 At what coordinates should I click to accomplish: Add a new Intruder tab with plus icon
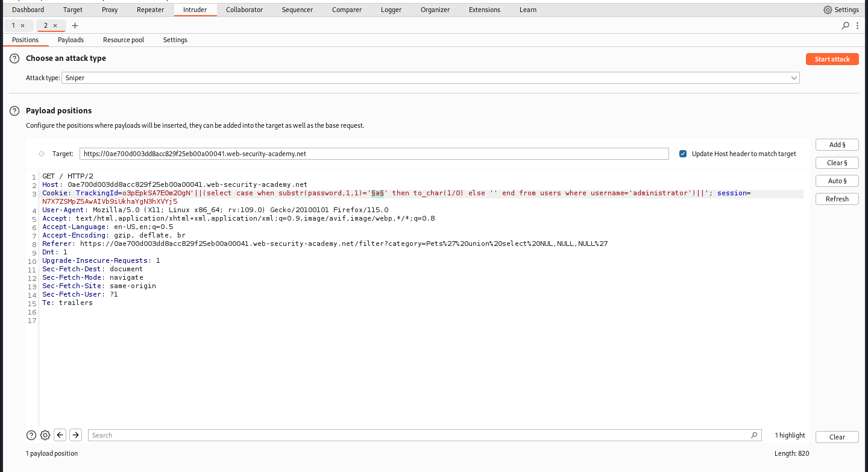(75, 25)
